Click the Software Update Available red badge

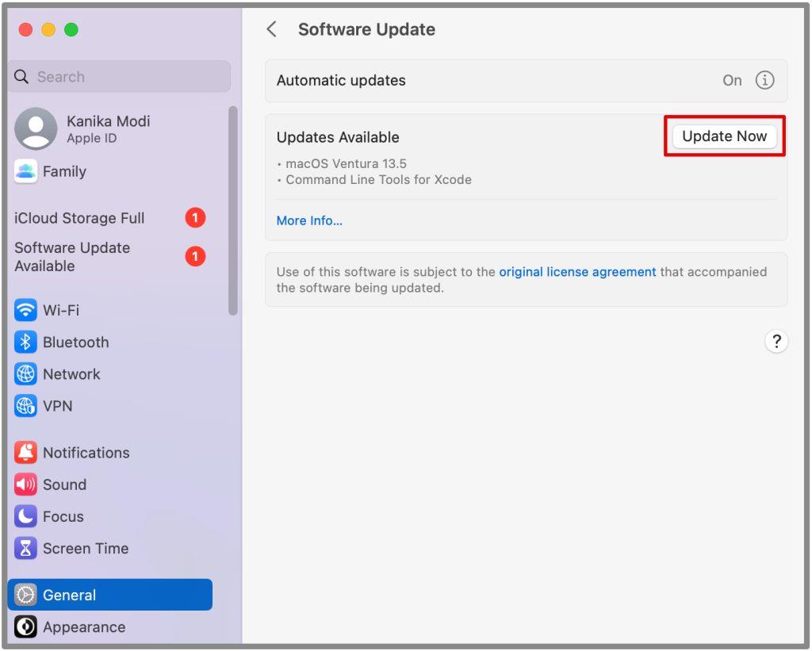[x=195, y=256]
